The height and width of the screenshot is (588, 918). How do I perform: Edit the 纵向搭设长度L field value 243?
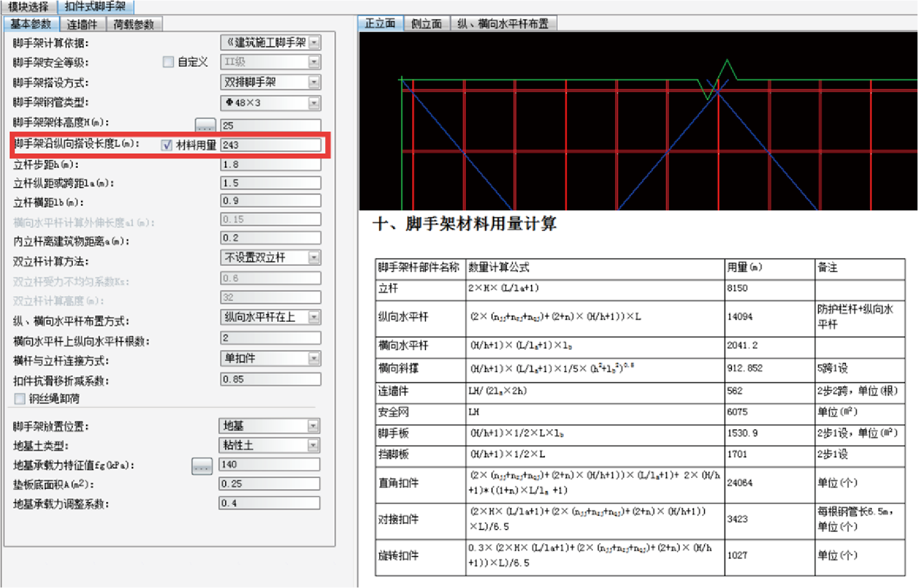(270, 145)
